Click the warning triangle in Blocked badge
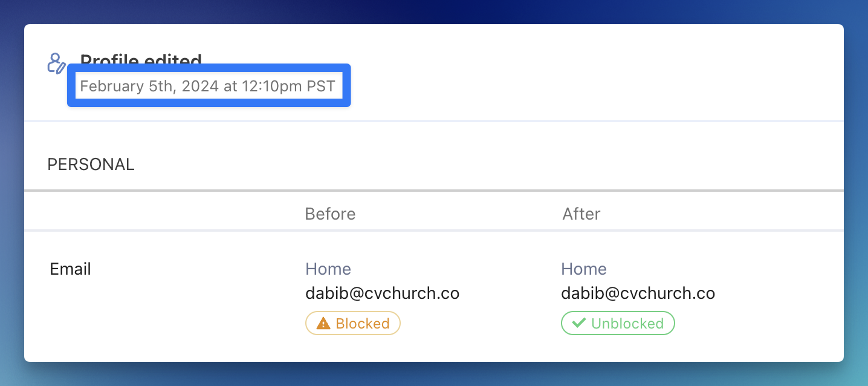This screenshot has height=386, width=868. click(x=323, y=324)
